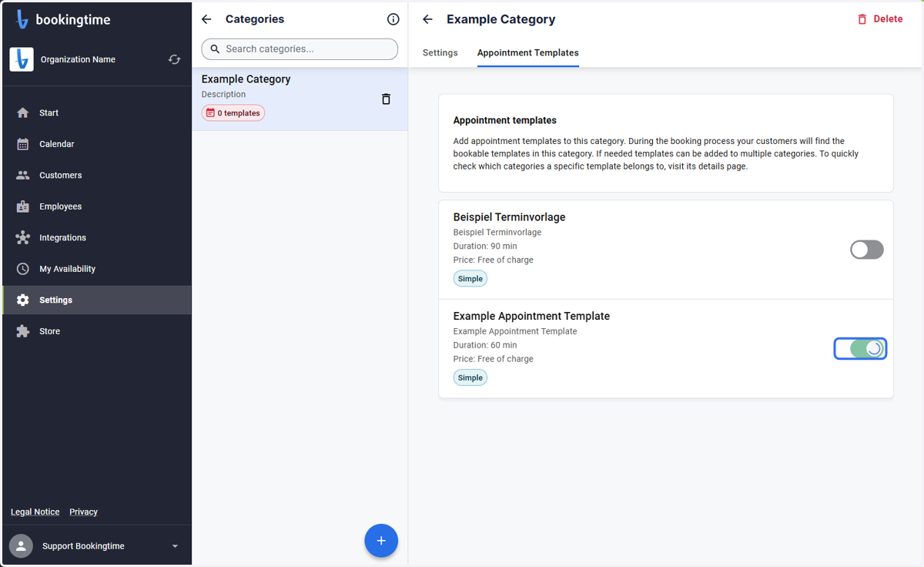924x567 pixels.
Task: Select the Appointment Templates tab
Action: [528, 53]
